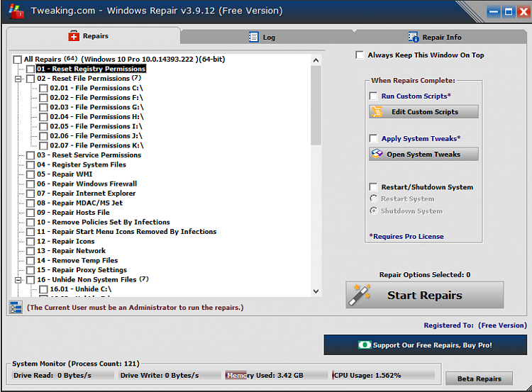The image size is (532, 392).
Task: Switch to the Repairs tab
Action: (x=94, y=35)
